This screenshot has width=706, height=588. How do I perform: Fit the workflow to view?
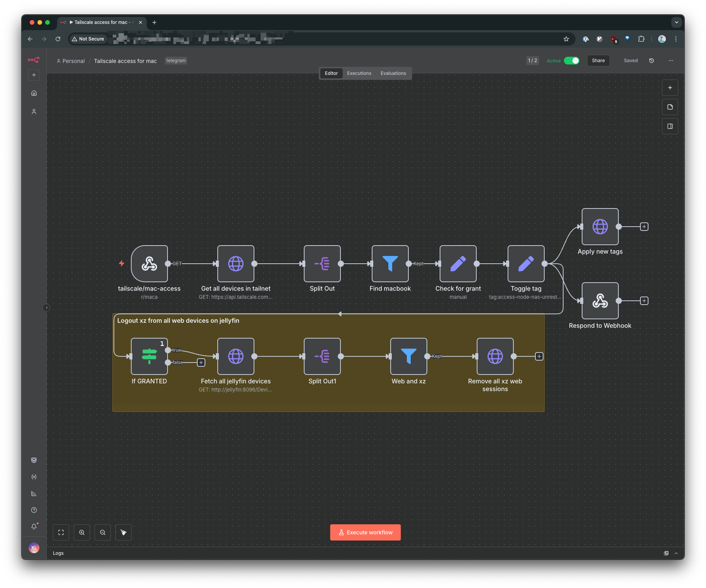61,532
